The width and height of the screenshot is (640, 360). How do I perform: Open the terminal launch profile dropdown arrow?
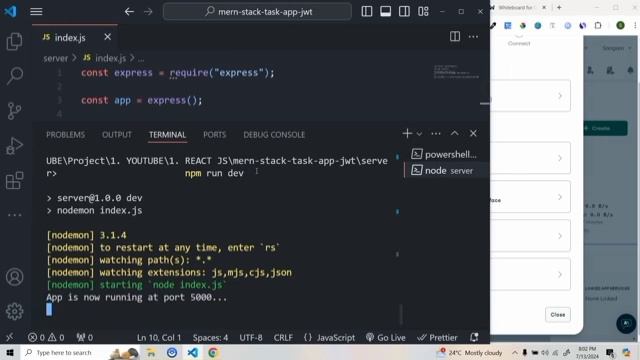coord(419,133)
